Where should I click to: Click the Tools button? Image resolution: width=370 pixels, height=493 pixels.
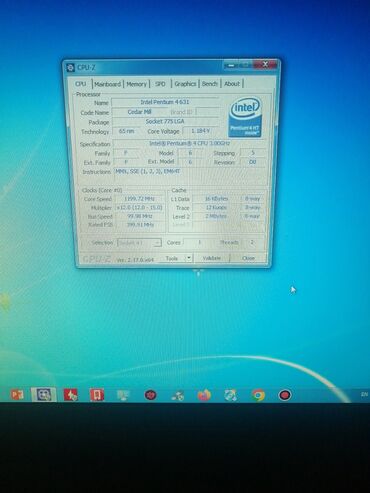(172, 258)
